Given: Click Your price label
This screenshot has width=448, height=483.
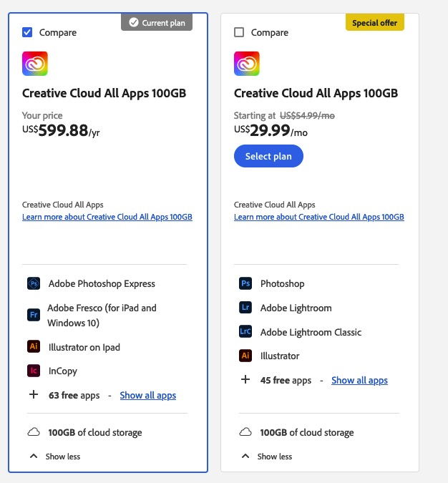Looking at the screenshot, I should [42, 115].
